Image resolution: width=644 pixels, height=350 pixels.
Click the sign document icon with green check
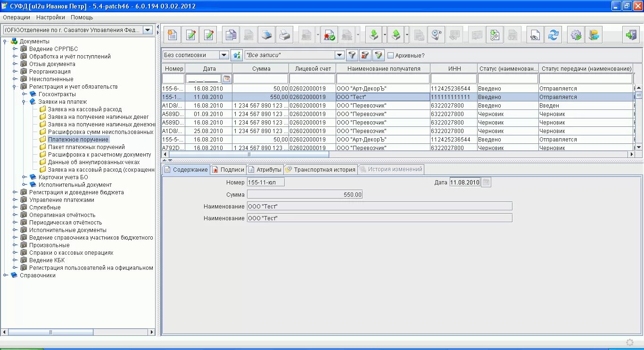tap(329, 35)
